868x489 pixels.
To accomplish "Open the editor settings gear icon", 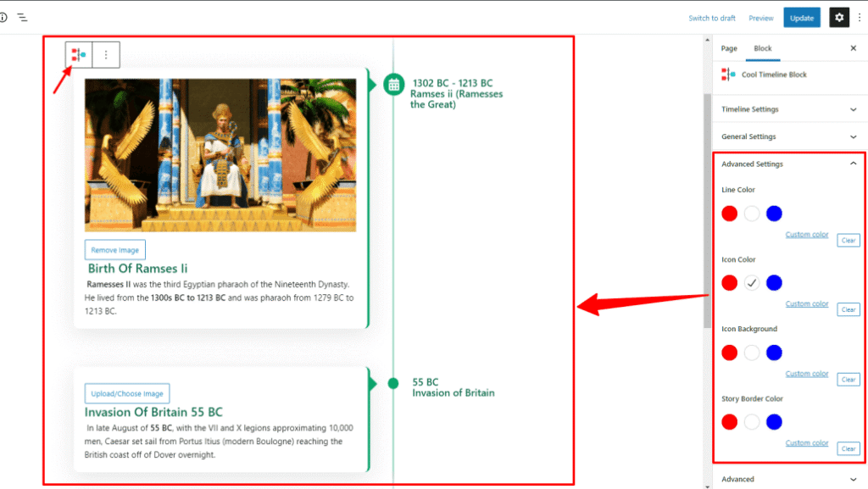I will click(x=837, y=17).
